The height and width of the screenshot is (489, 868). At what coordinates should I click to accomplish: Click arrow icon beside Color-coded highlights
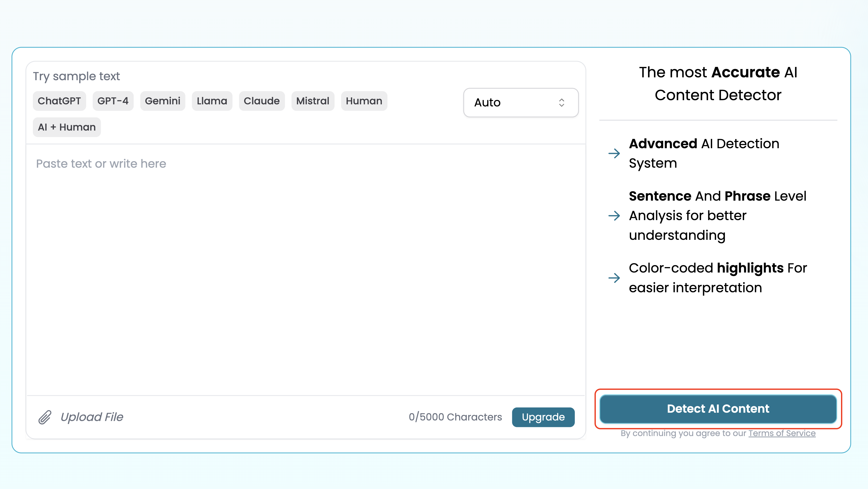click(x=614, y=278)
